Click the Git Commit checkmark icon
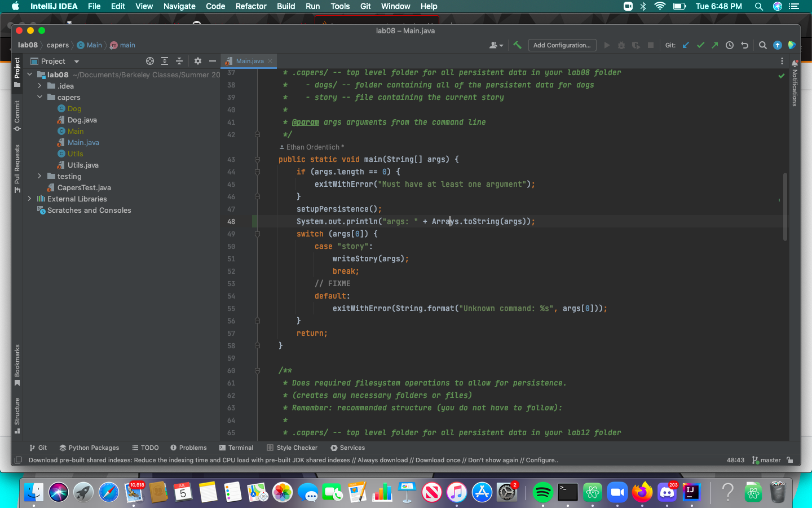 [x=700, y=45]
